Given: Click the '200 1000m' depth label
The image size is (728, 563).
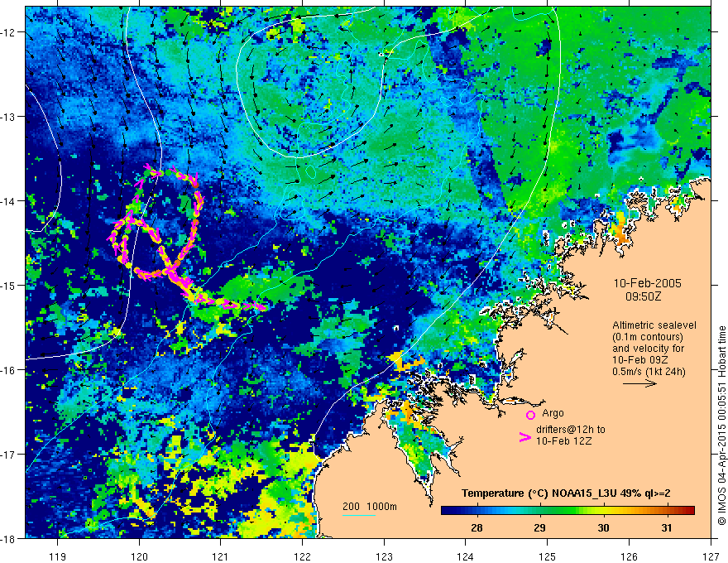Looking at the screenshot, I should (370, 507).
